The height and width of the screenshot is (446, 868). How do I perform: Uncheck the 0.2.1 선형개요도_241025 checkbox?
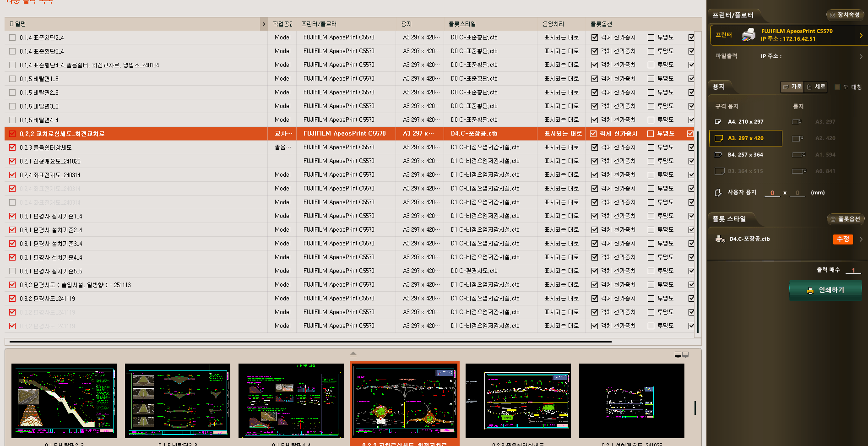pyautogui.click(x=12, y=161)
